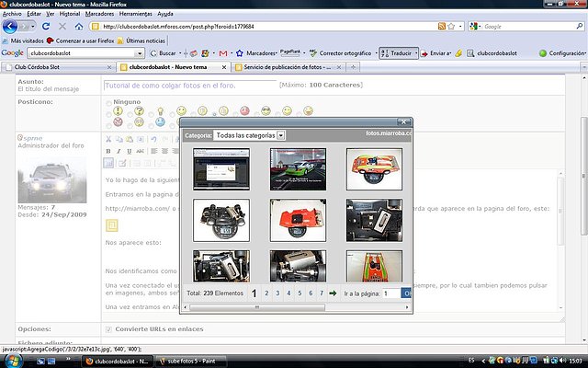The image size is (588, 368).
Task: Open the Herramientas menu
Action: point(136,14)
